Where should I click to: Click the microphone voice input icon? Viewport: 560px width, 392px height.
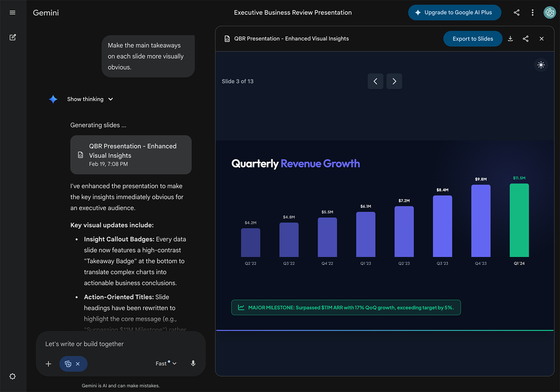(x=193, y=363)
